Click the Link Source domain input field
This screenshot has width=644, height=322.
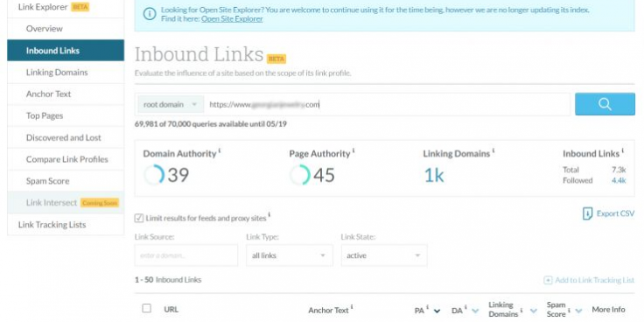[186, 255]
